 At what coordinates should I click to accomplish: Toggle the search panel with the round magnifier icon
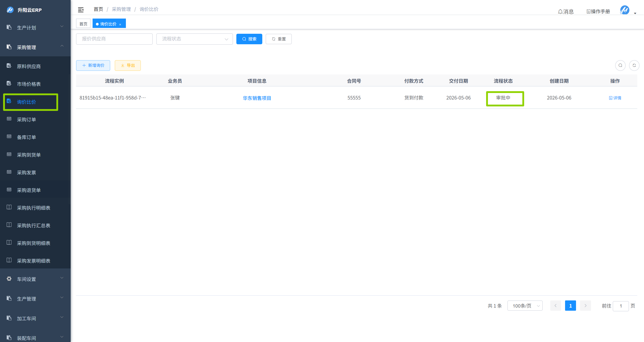coord(620,65)
